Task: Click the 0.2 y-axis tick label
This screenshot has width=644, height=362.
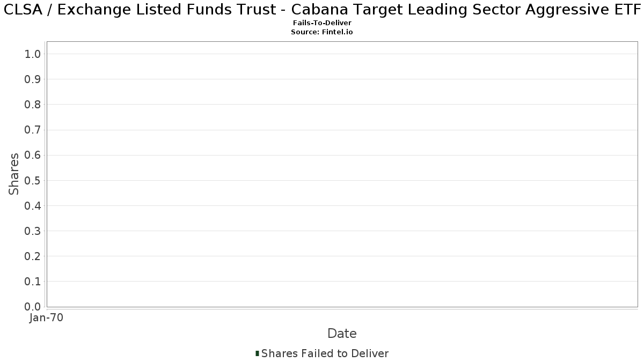Action: tap(33, 256)
